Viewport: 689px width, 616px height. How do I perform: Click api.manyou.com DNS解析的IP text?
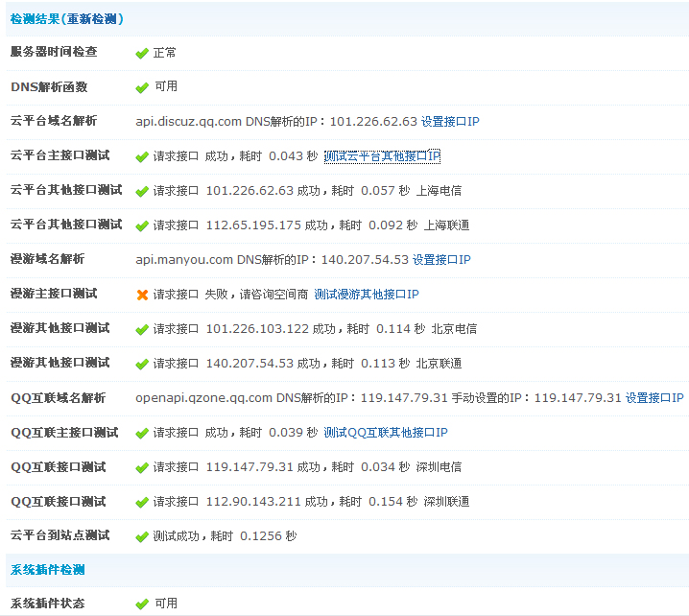[272, 260]
